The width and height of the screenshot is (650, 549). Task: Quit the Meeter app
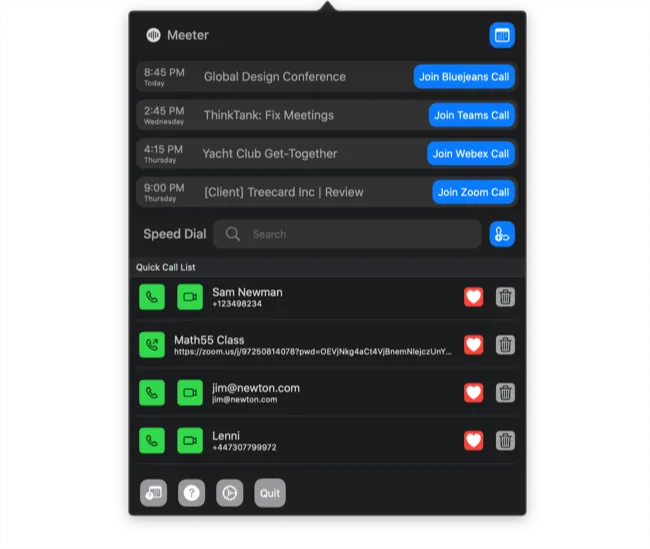(270, 493)
